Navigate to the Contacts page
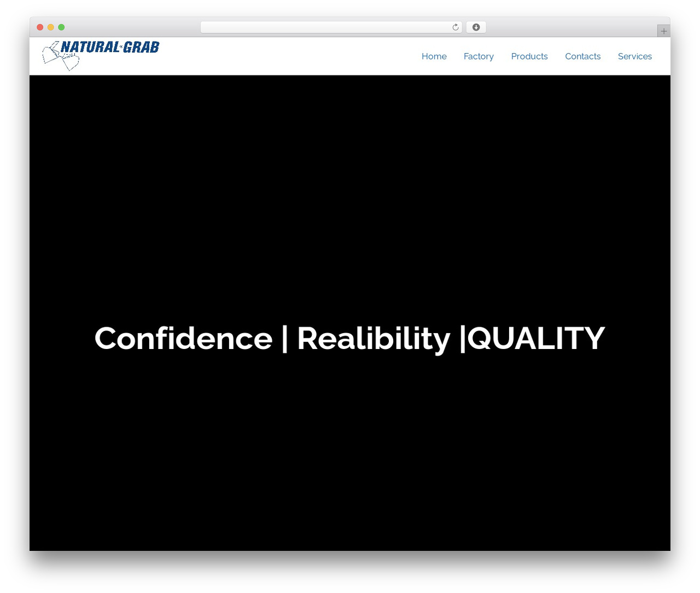Screen dimensions: 700x593 [583, 56]
